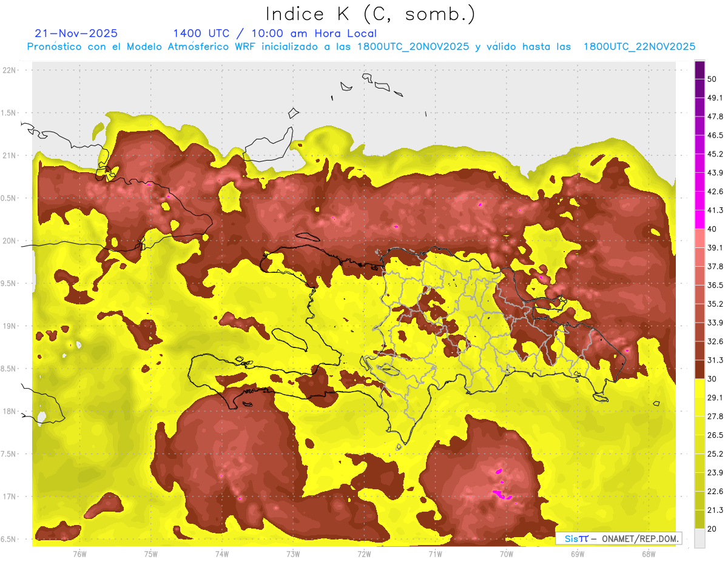Screen dimensions: 728x562
Task: Pick the olive swatch between 20 and 21.3
Action: coord(699,519)
